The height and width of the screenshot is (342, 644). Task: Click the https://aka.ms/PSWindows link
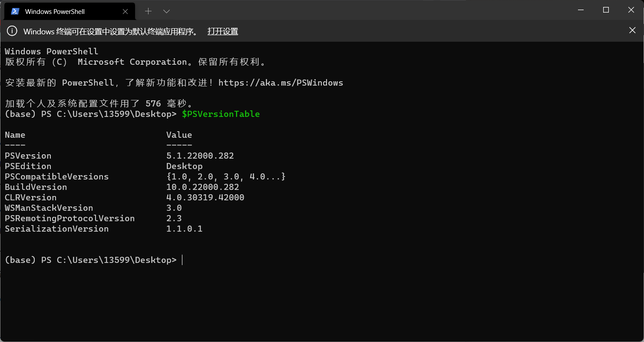pyautogui.click(x=281, y=83)
